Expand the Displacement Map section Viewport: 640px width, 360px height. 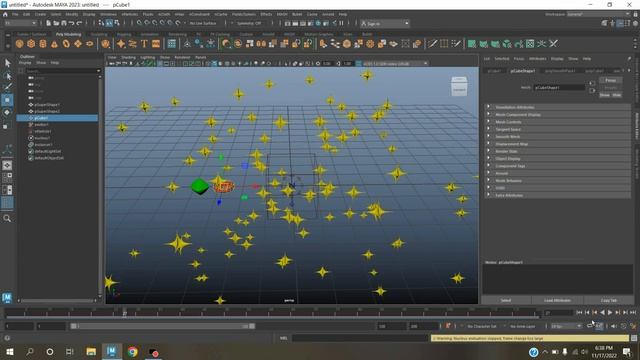(x=558, y=144)
